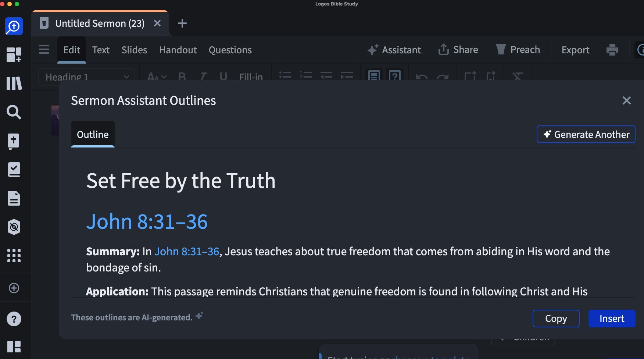Viewport: 644px width, 359px height.
Task: Switch to the Edit tab
Action: point(72,50)
